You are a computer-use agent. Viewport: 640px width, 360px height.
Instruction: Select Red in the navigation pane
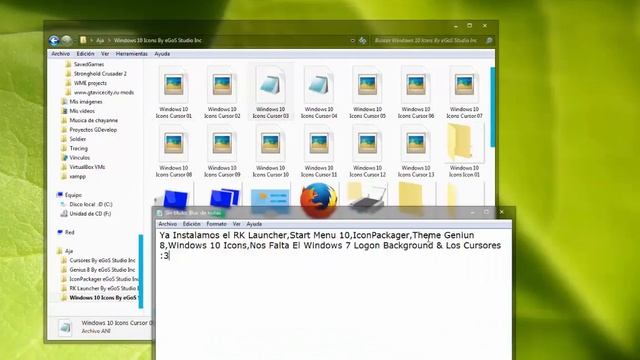pyautogui.click(x=66, y=232)
